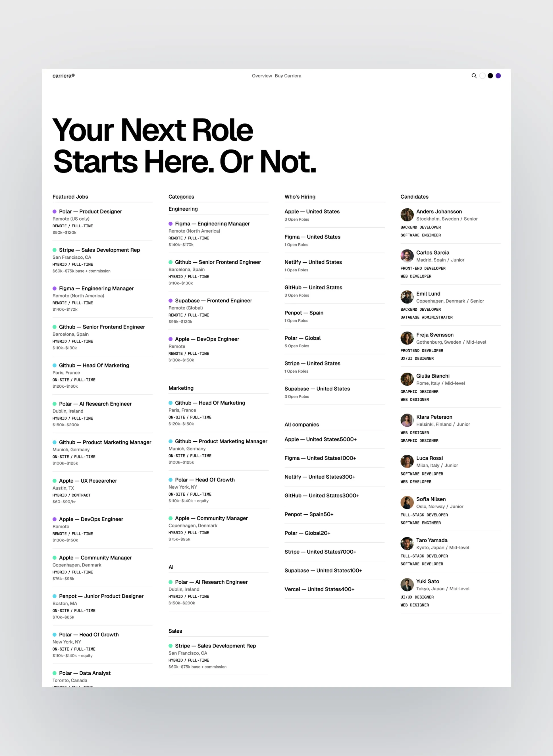Open the Overview navigation item
Image resolution: width=553 pixels, height=756 pixels.
tap(262, 76)
